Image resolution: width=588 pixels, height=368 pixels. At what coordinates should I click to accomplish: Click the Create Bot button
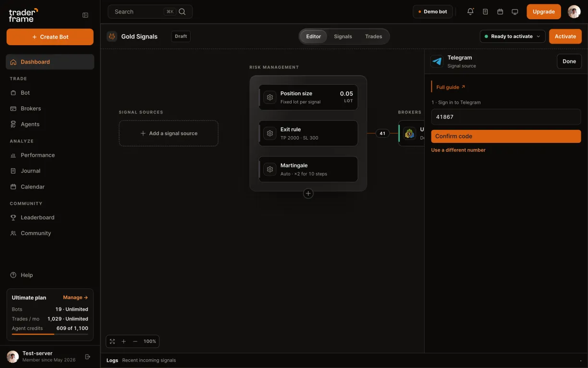point(50,37)
